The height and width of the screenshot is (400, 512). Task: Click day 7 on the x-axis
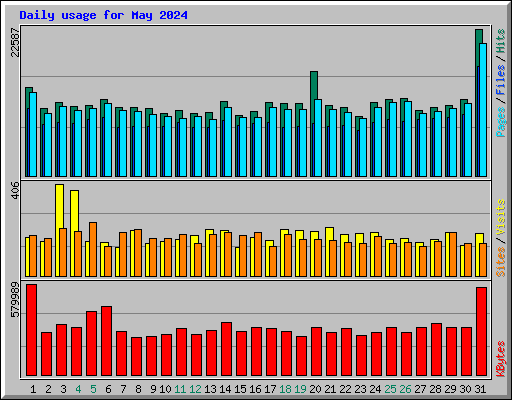click(123, 389)
